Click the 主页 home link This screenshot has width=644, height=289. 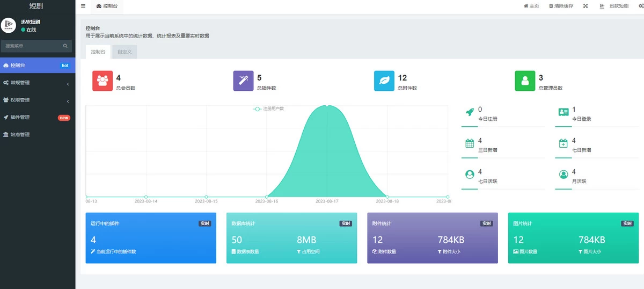pyautogui.click(x=531, y=6)
